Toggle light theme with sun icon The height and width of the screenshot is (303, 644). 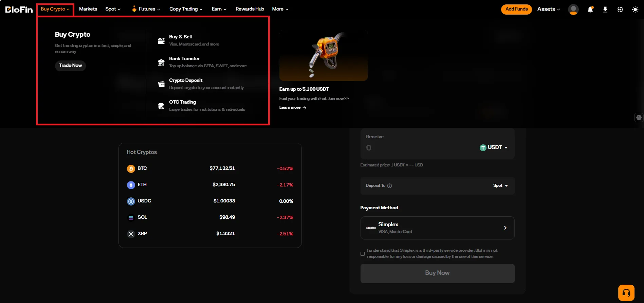coord(635,10)
